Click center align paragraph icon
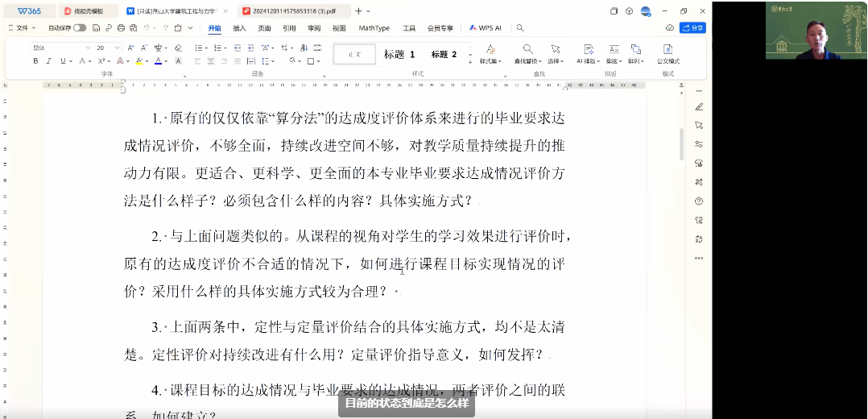 pyautogui.click(x=211, y=61)
